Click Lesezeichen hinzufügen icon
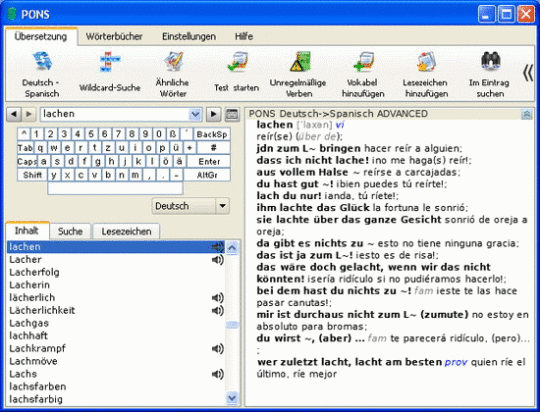The height and width of the screenshot is (412, 540). tap(426, 62)
